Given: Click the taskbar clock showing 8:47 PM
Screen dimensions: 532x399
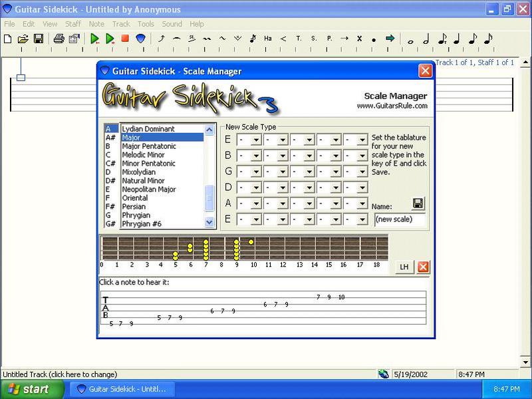Looking at the screenshot, I should click(506, 389).
